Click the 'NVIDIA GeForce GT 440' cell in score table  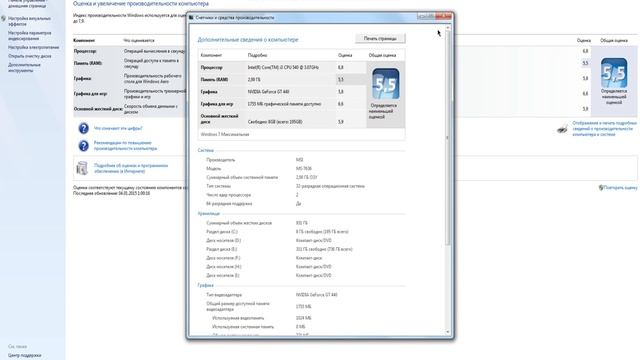point(269,92)
